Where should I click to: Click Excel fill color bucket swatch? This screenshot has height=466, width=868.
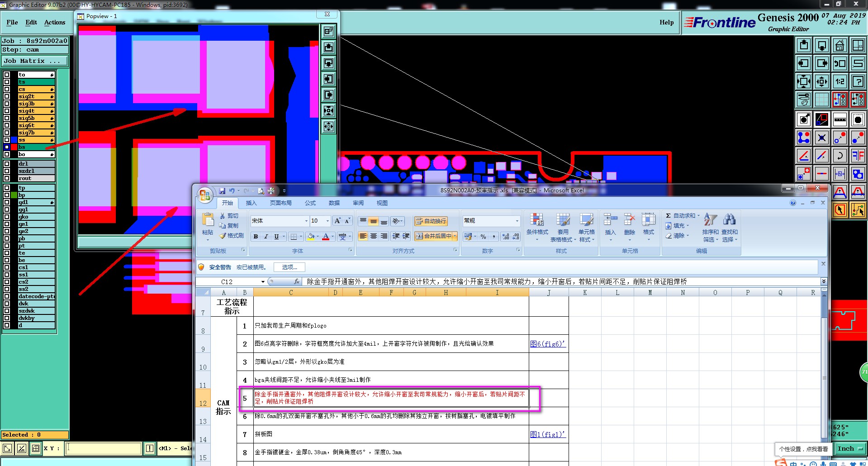311,237
